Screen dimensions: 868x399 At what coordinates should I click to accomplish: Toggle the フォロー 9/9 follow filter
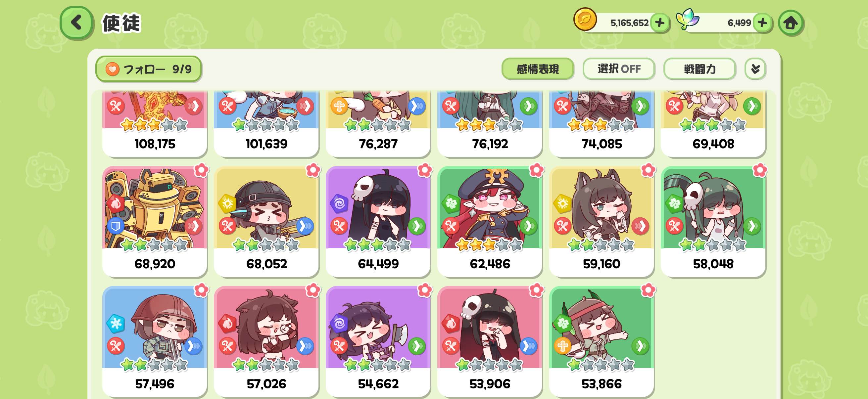pyautogui.click(x=149, y=69)
